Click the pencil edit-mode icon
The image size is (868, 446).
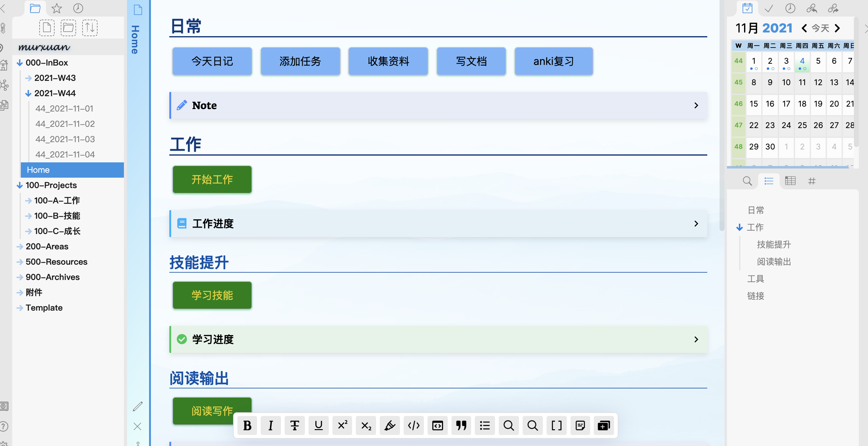[137, 406]
